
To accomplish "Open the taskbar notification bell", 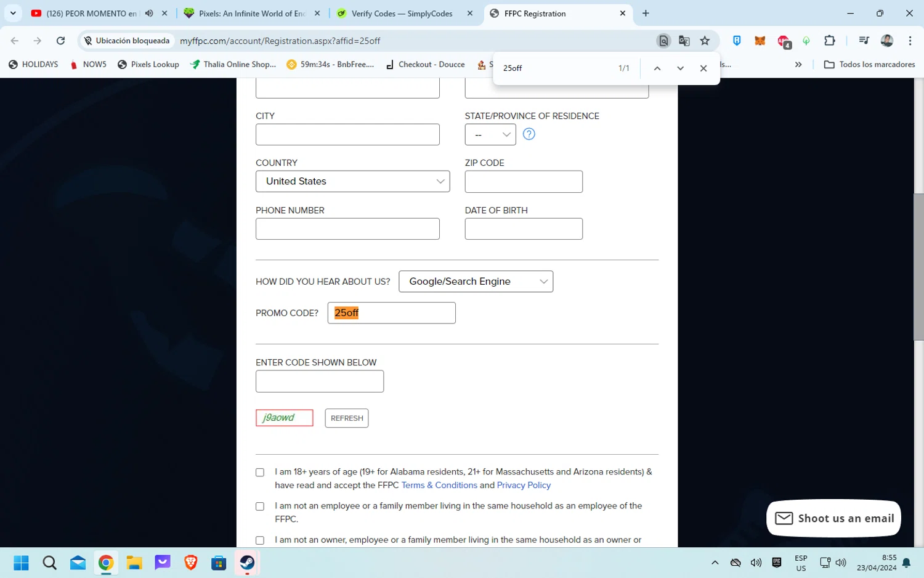I will coord(907,563).
